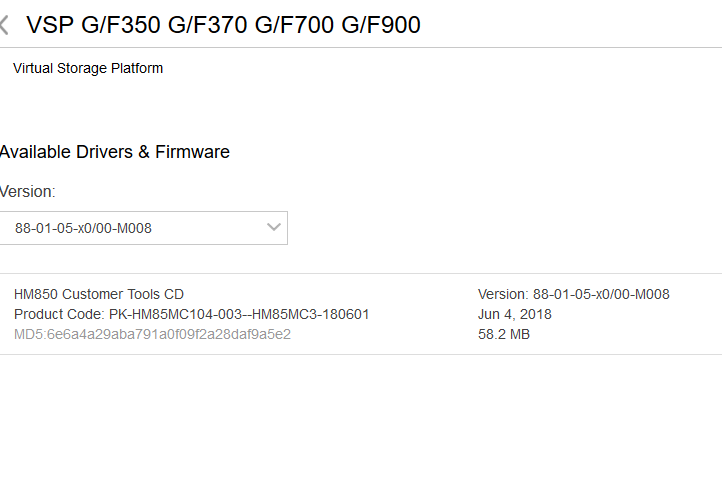Image resolution: width=722 pixels, height=481 pixels.
Task: Click the Product Code label text
Action: tap(59, 314)
